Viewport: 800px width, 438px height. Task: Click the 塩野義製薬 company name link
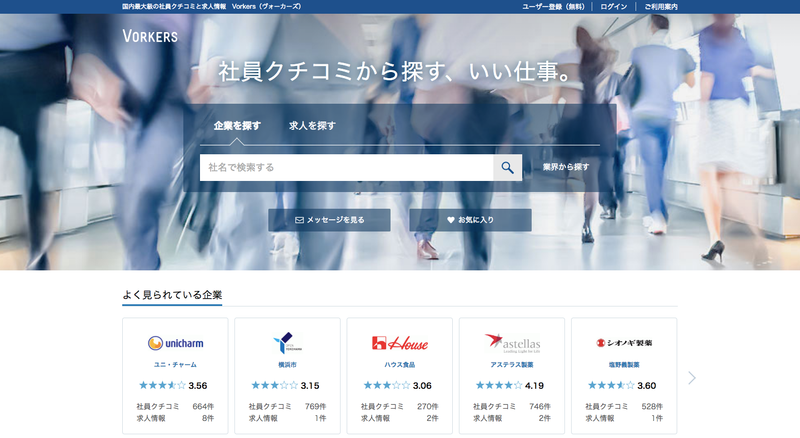point(623,365)
